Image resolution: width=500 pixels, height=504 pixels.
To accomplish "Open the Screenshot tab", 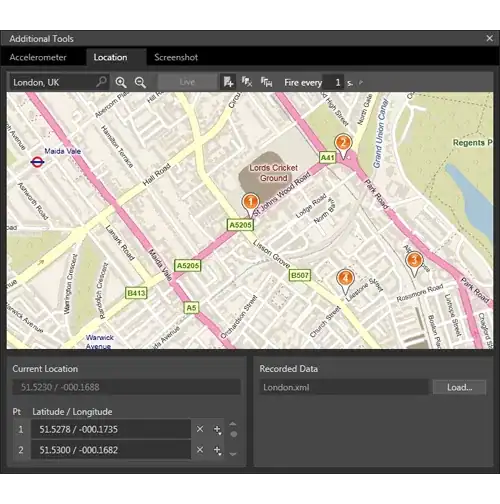I will click(176, 57).
